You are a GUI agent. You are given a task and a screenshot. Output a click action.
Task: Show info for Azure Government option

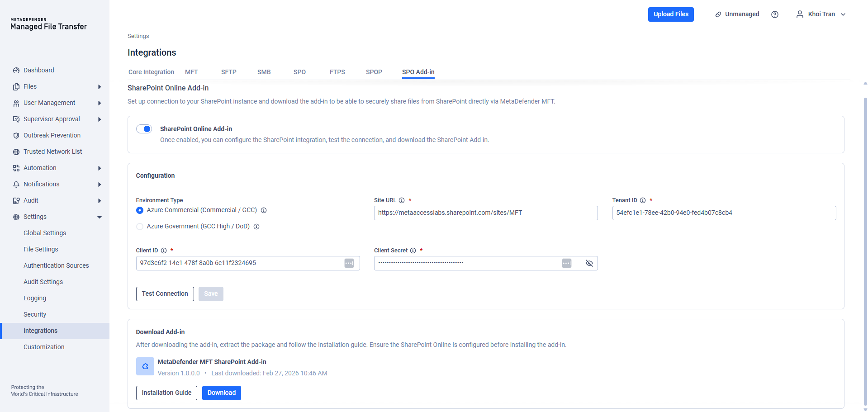click(x=256, y=227)
